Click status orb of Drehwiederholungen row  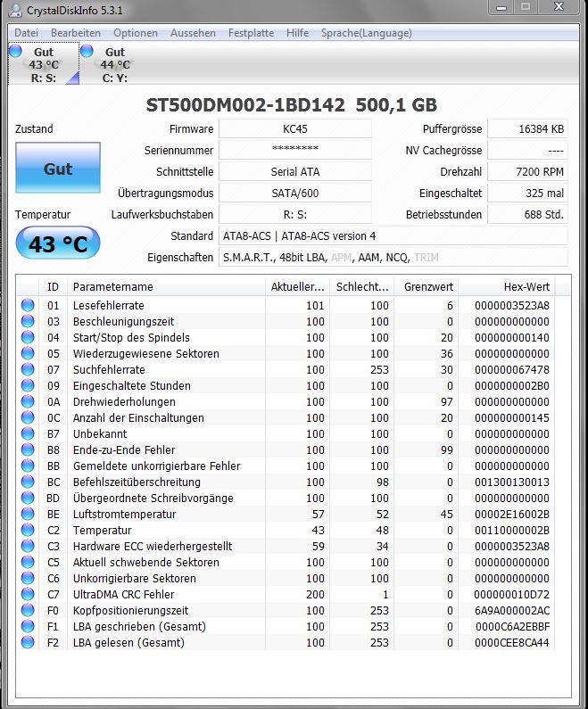tap(28, 401)
